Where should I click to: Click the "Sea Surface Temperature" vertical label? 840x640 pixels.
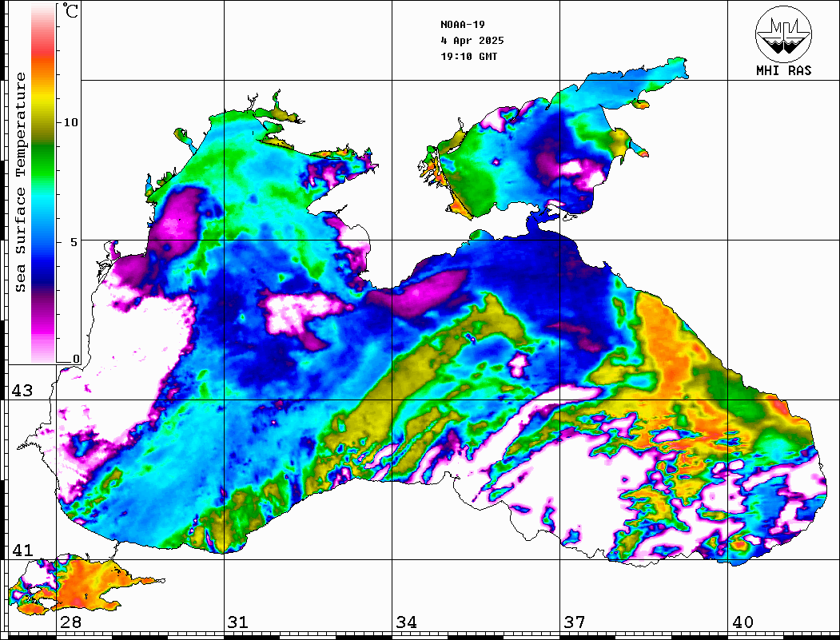click(x=20, y=183)
